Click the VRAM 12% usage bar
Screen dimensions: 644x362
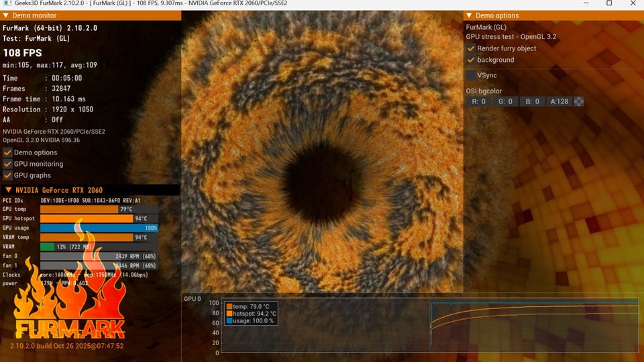coord(99,247)
